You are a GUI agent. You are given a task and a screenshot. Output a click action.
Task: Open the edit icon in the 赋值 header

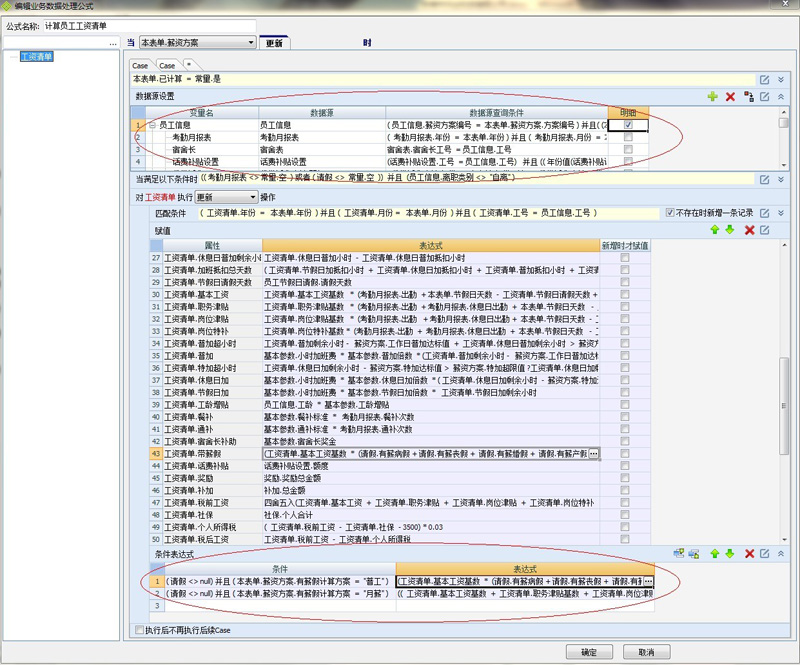pos(764,230)
